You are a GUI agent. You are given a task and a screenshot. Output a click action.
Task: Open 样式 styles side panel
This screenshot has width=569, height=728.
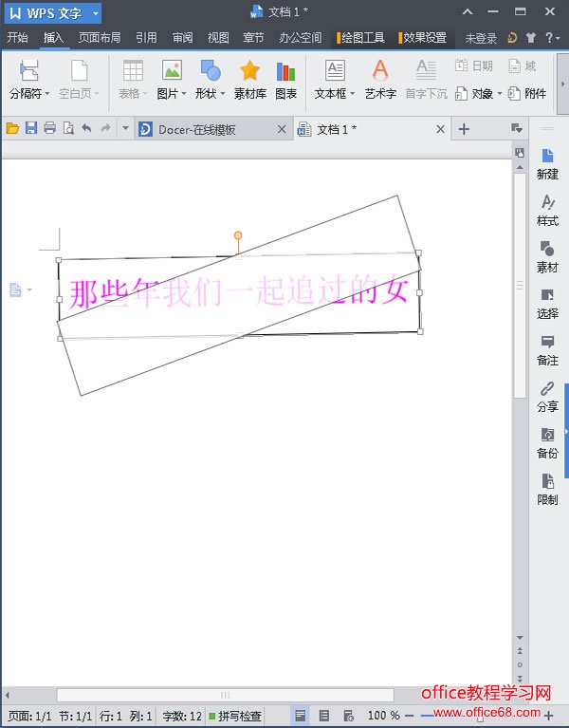(x=547, y=211)
